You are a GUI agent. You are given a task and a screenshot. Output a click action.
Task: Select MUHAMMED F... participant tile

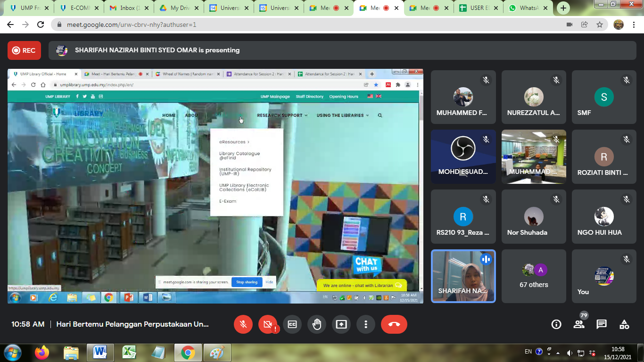coord(463,97)
